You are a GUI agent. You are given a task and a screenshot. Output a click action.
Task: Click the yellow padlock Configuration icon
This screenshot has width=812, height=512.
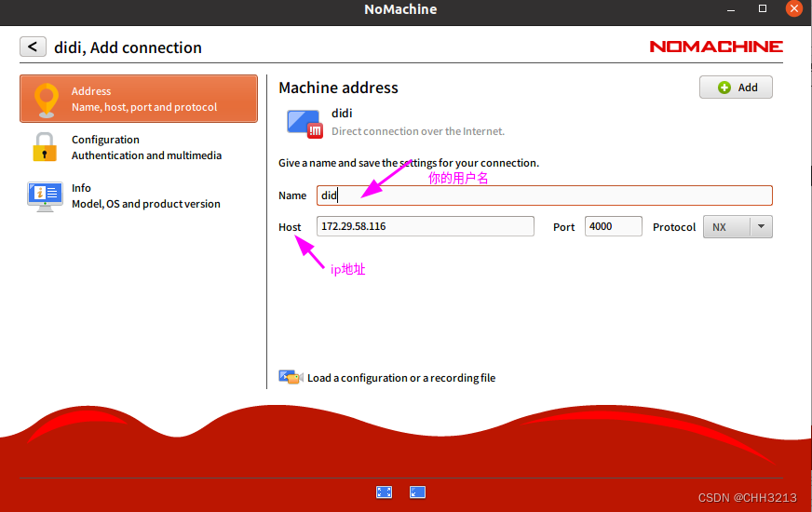point(45,147)
